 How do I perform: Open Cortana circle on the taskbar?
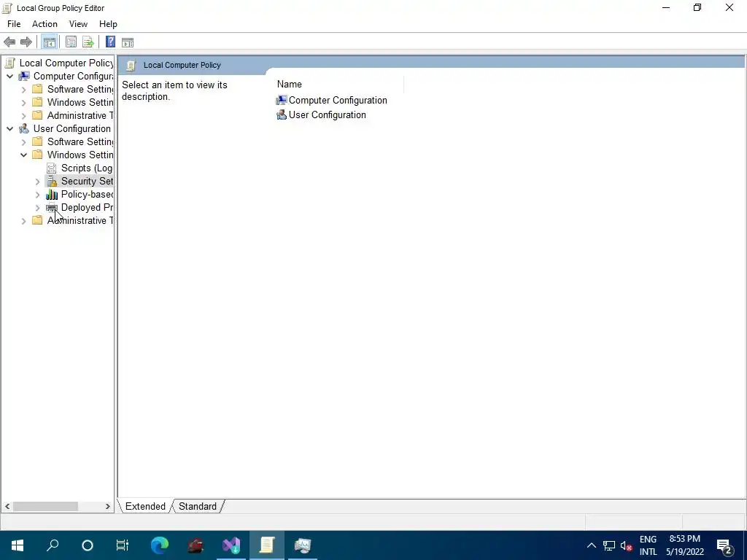[x=88, y=545]
